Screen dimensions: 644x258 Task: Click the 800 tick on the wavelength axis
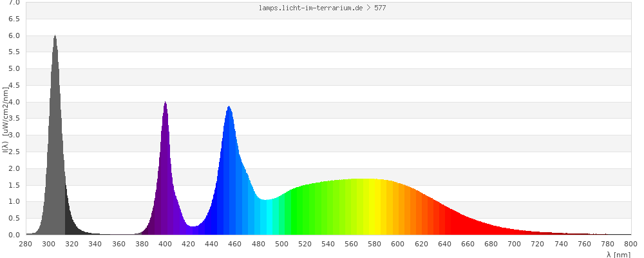[630, 244]
